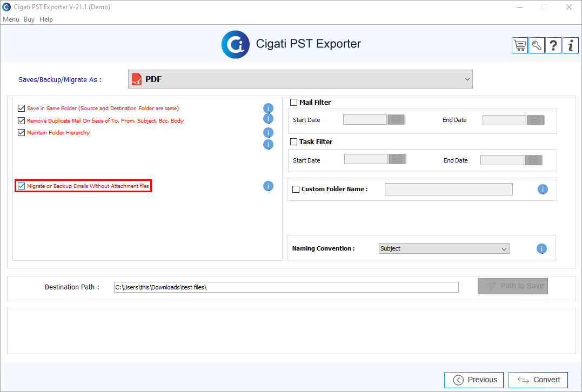Close the Cigati PST Exporter window
Image resolution: width=582 pixels, height=392 pixels.
(569, 7)
